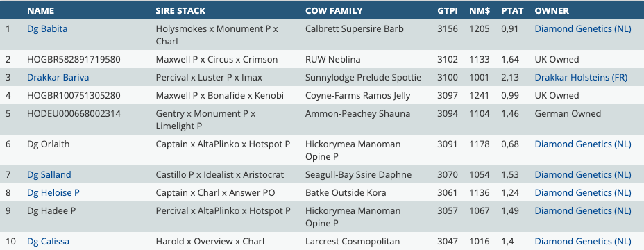Open the Dg Babita link
This screenshot has height=250, width=644.
point(47,28)
